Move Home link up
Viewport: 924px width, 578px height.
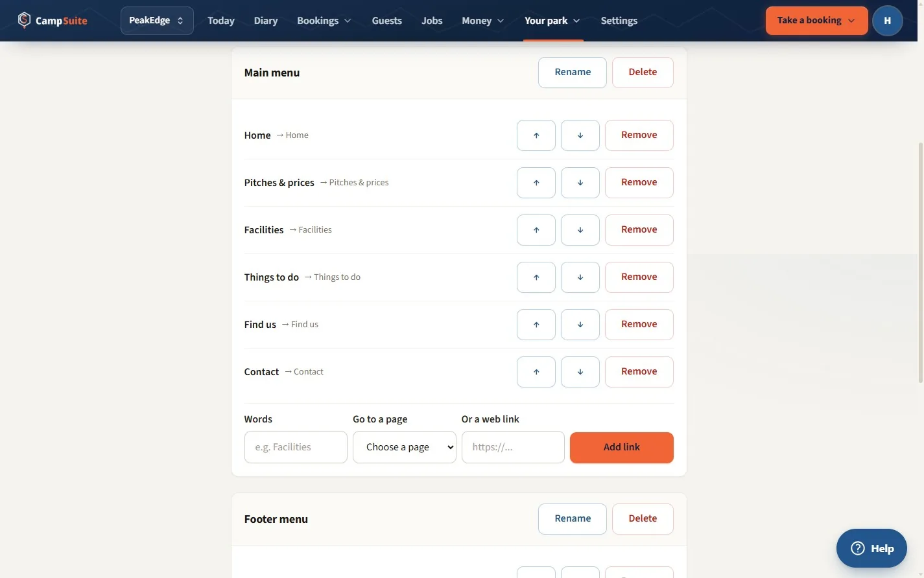click(x=536, y=135)
